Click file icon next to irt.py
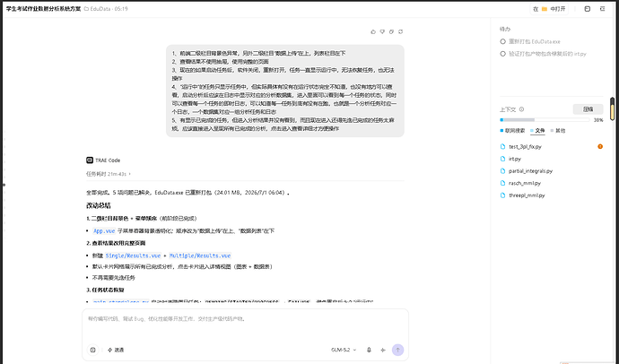This screenshot has width=619, height=364. [x=502, y=159]
